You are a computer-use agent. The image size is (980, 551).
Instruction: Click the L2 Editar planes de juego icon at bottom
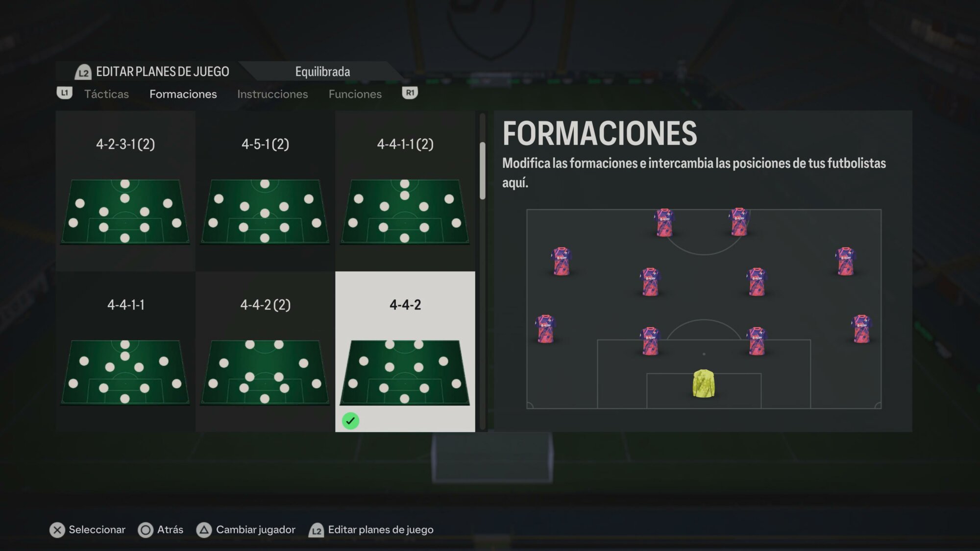coord(317,530)
